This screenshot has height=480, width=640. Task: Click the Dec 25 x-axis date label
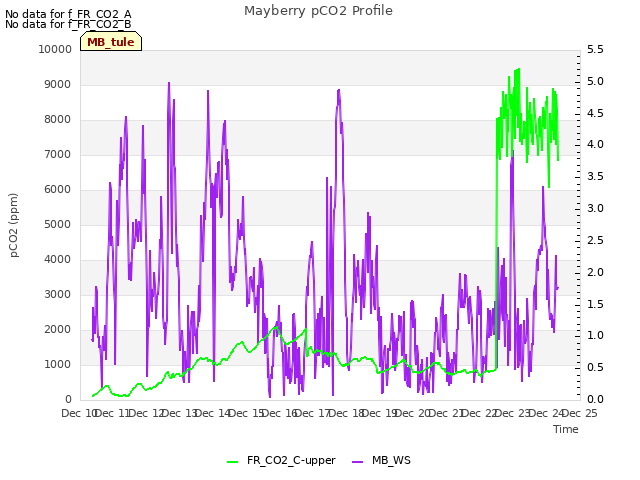tap(580, 413)
